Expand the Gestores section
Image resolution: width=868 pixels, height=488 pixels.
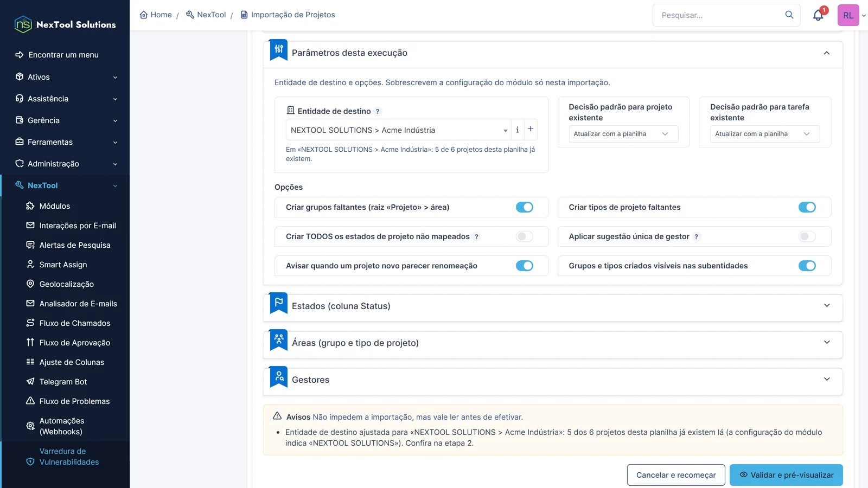coord(553,380)
